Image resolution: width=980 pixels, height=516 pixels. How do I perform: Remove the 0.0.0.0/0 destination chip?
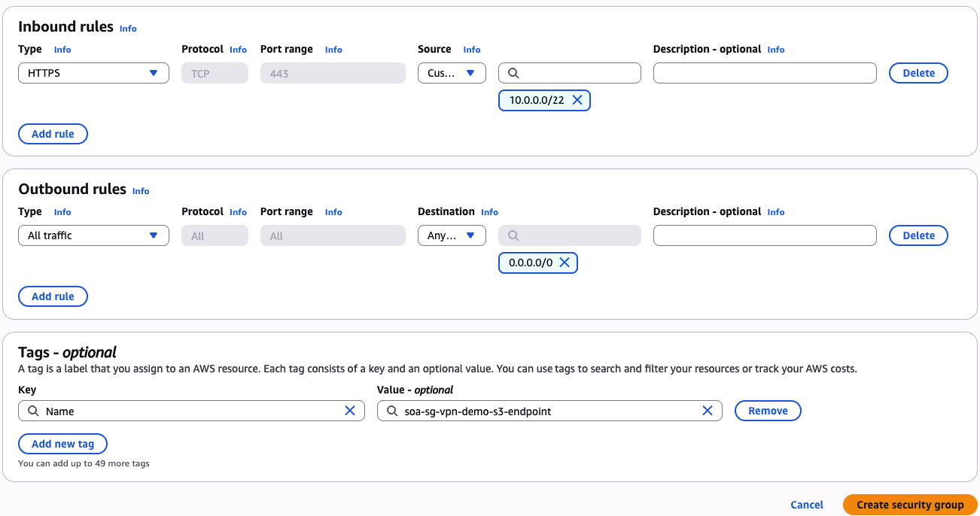pos(565,263)
